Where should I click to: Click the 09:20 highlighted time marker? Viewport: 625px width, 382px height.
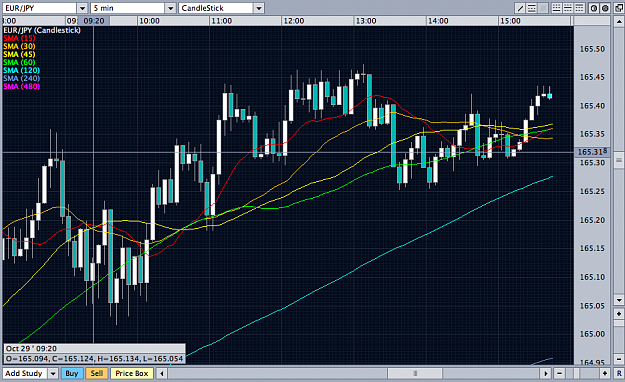pos(94,21)
